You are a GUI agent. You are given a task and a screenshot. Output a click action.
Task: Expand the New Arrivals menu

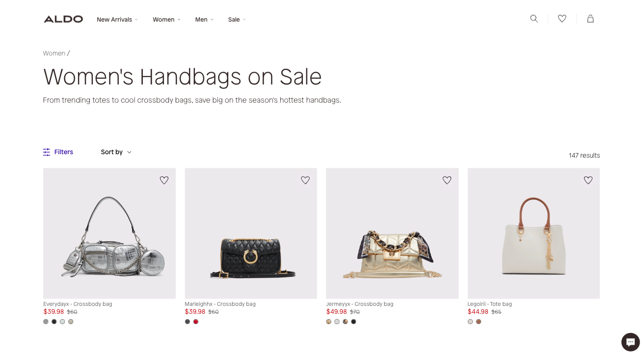[x=117, y=20]
